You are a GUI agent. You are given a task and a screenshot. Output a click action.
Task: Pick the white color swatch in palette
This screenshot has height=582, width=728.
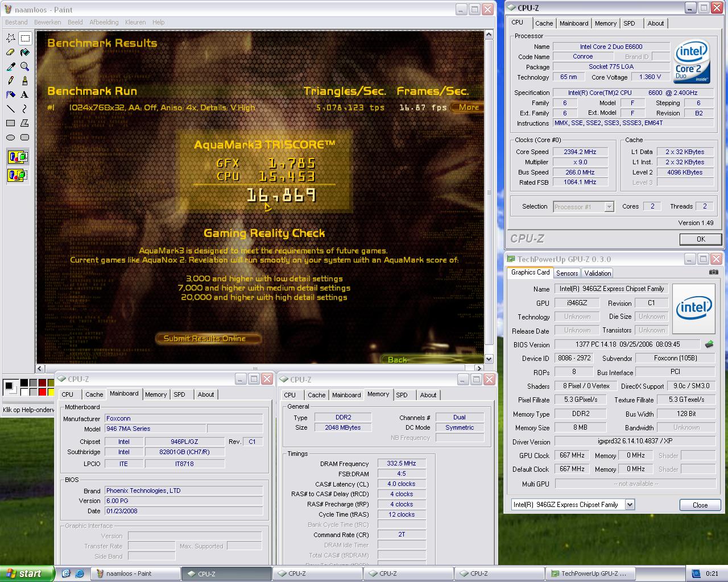(x=24, y=392)
